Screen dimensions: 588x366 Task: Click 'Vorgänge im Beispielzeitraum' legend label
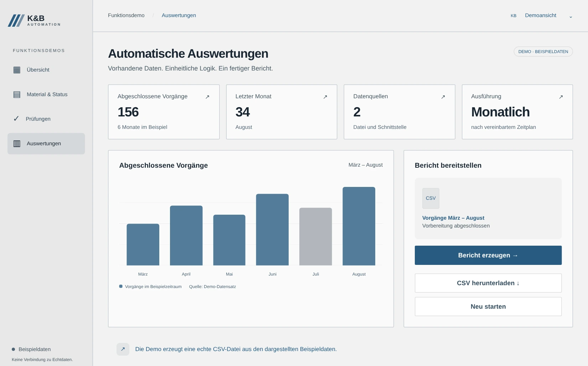pyautogui.click(x=153, y=287)
